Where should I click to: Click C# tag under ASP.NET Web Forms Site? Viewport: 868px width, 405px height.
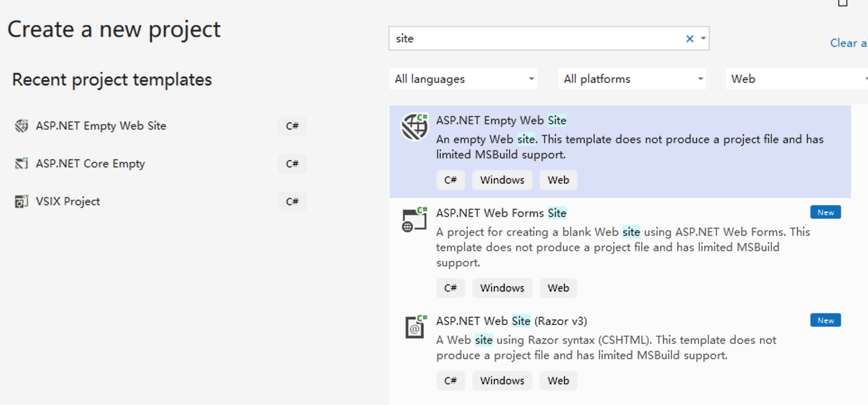click(450, 288)
